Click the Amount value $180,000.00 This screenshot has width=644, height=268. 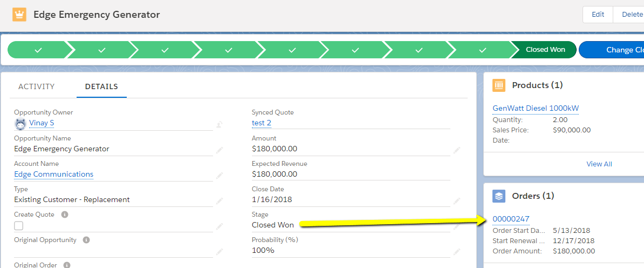click(x=275, y=149)
